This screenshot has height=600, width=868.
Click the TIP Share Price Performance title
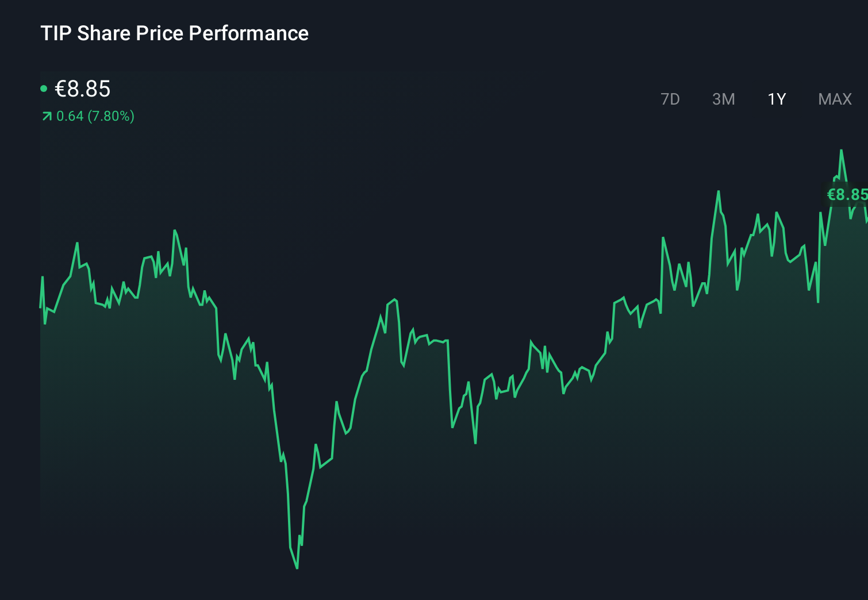click(x=174, y=33)
